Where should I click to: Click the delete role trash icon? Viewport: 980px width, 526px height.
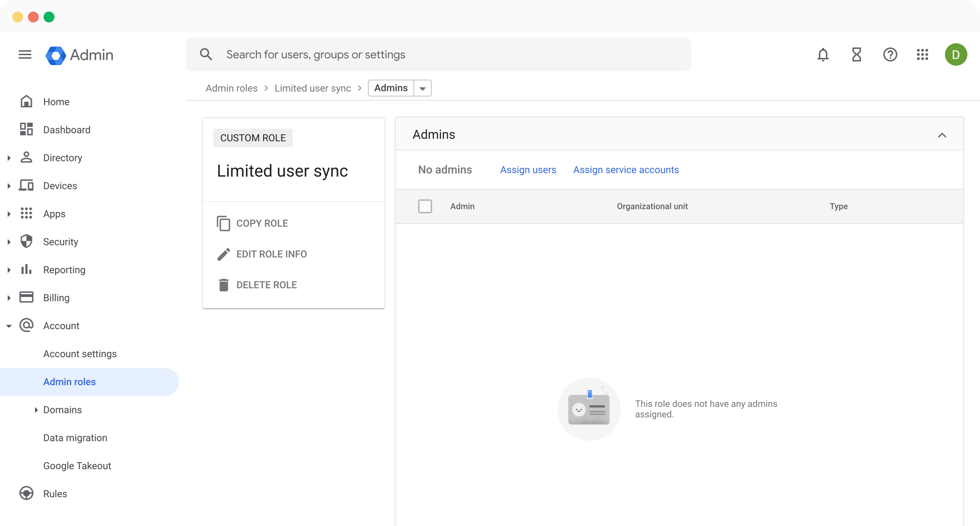(x=224, y=285)
